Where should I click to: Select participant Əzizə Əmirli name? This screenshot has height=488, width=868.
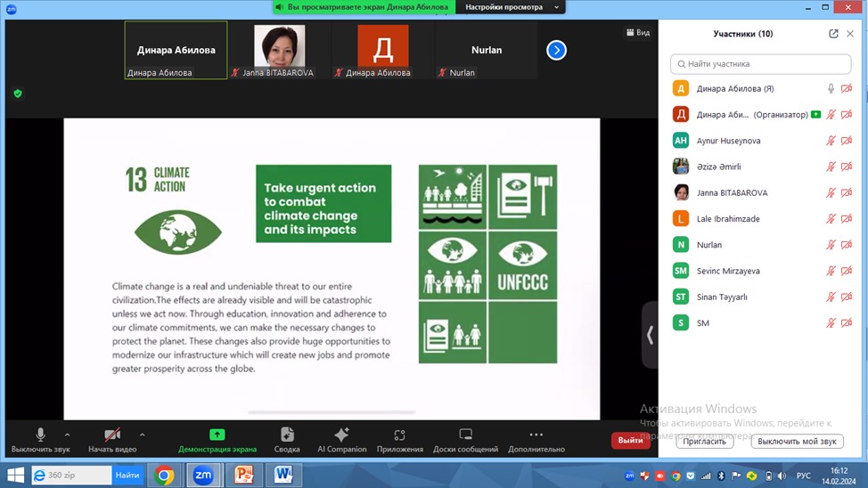(x=718, y=167)
